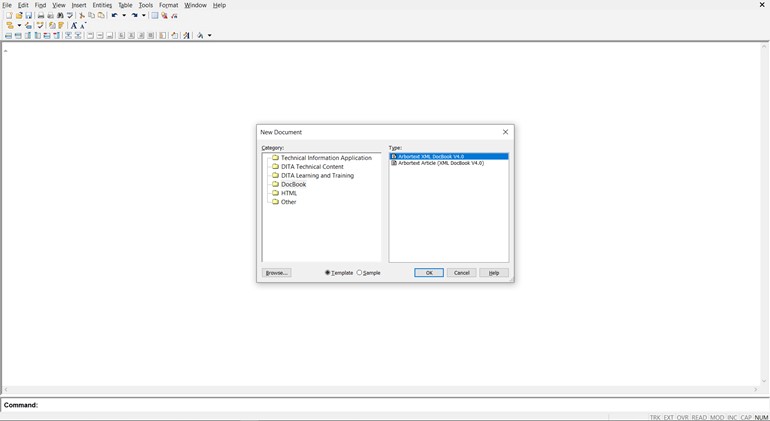
Task: Click the Browse... button
Action: [x=276, y=273]
